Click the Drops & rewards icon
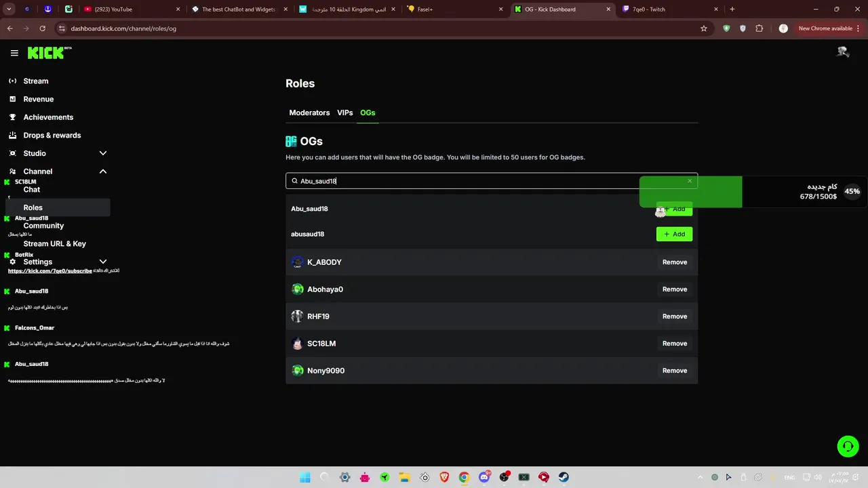 tap(12, 135)
